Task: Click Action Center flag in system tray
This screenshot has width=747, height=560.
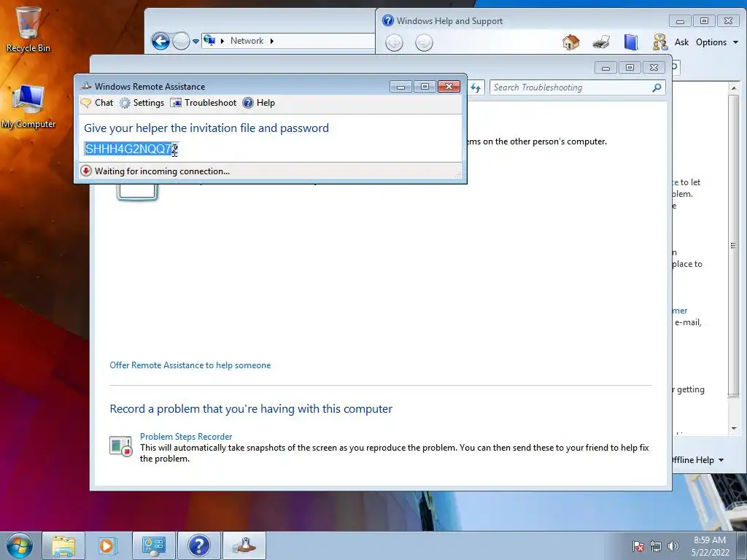Action: (638, 546)
